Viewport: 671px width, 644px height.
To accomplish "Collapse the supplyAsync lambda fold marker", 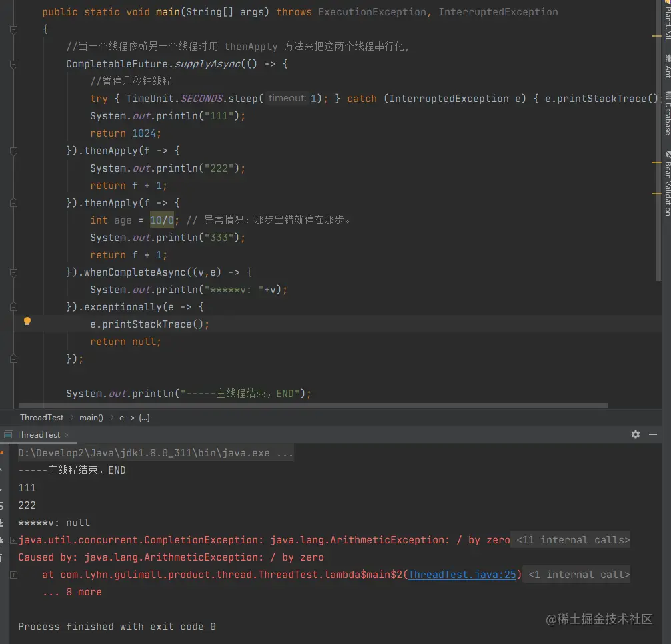I will 14,64.
